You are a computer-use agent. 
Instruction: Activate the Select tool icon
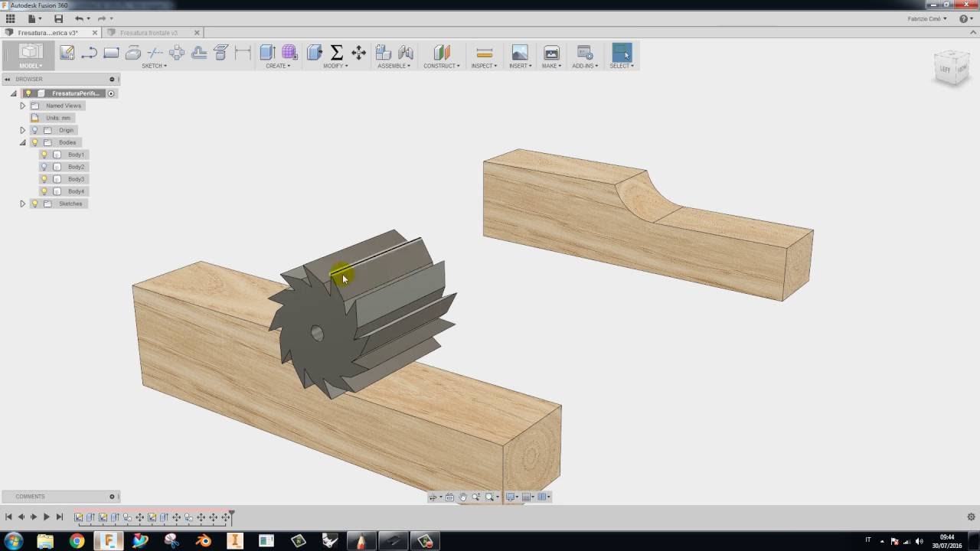[x=622, y=52]
